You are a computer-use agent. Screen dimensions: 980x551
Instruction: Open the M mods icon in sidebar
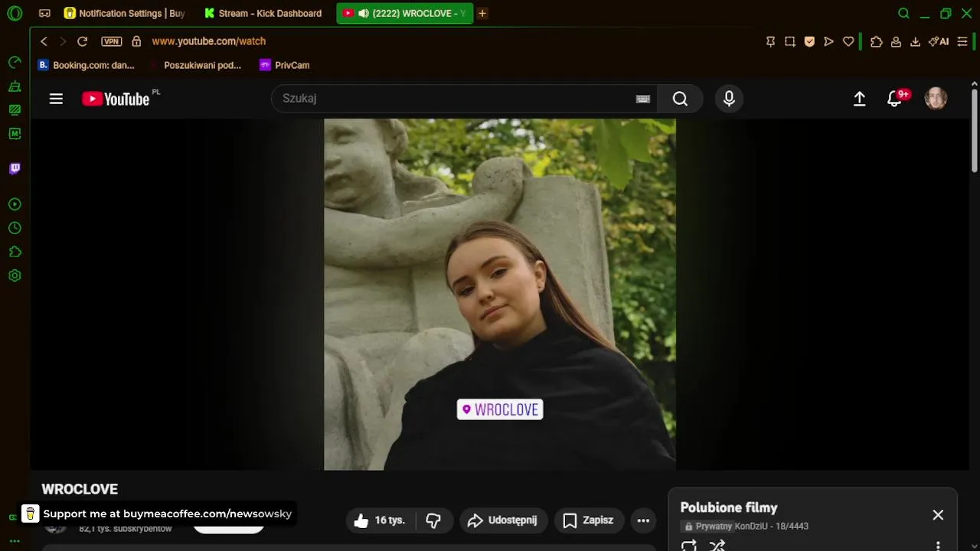click(x=15, y=134)
